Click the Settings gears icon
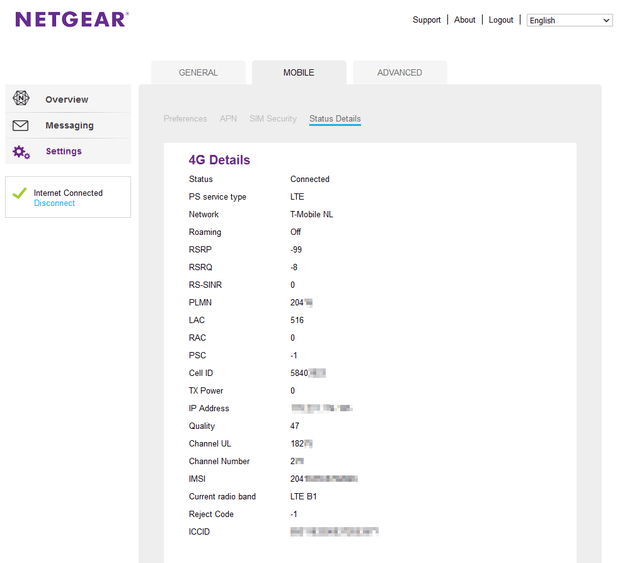This screenshot has width=620, height=563. [x=21, y=152]
